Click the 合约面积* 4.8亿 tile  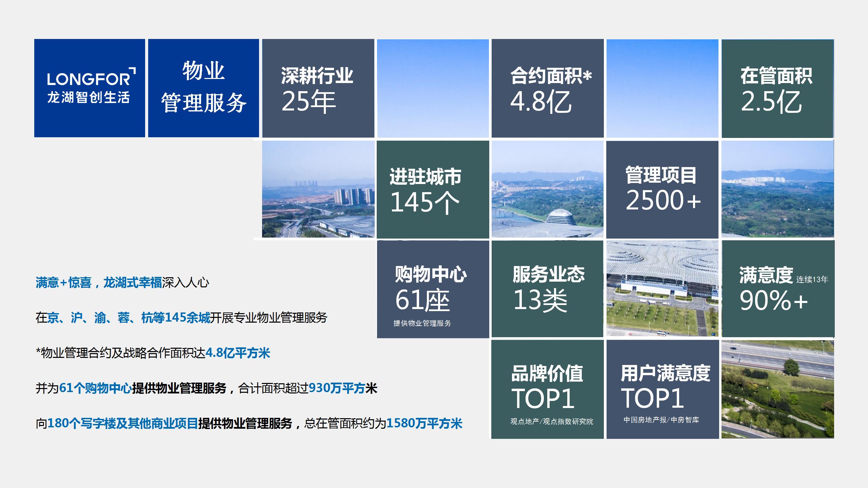click(x=548, y=88)
